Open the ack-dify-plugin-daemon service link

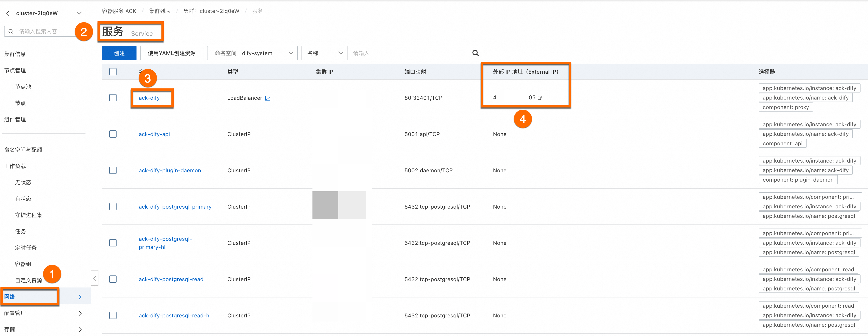[169, 170]
